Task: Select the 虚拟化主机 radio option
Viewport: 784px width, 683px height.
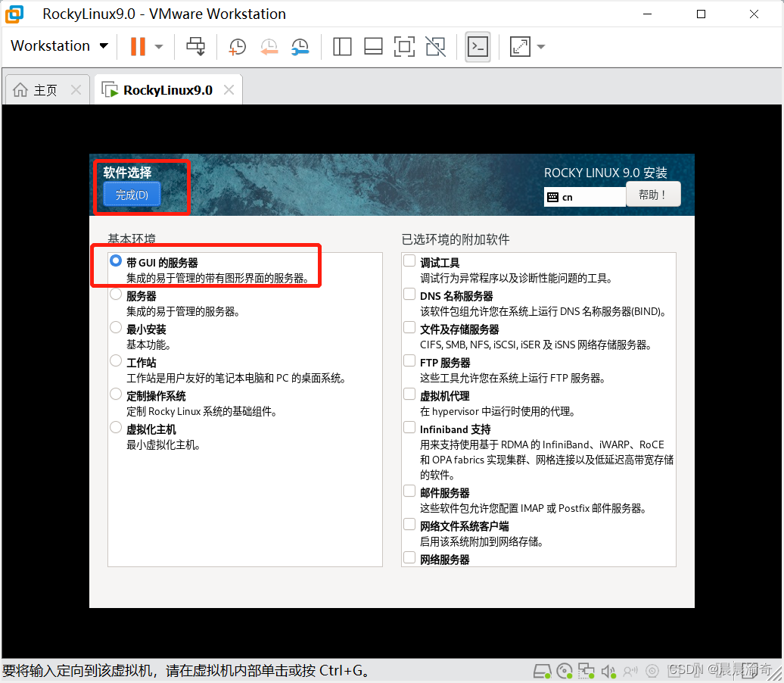Action: (116, 427)
